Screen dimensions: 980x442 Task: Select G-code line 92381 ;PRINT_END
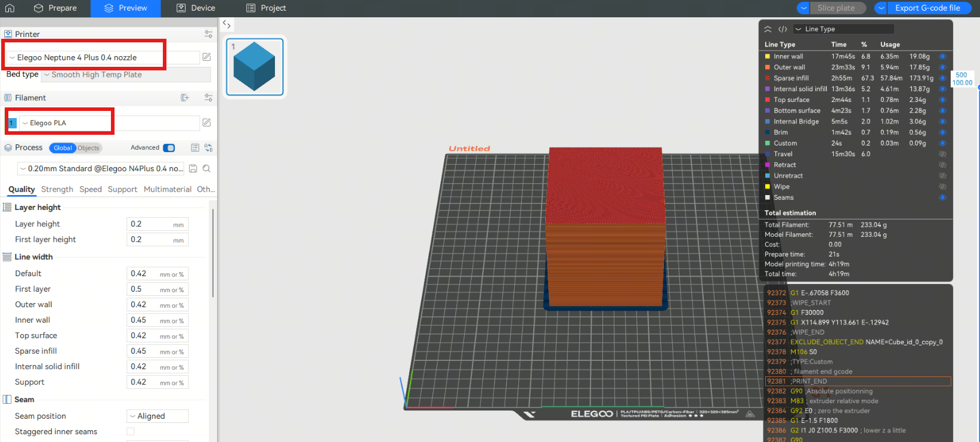pyautogui.click(x=858, y=381)
